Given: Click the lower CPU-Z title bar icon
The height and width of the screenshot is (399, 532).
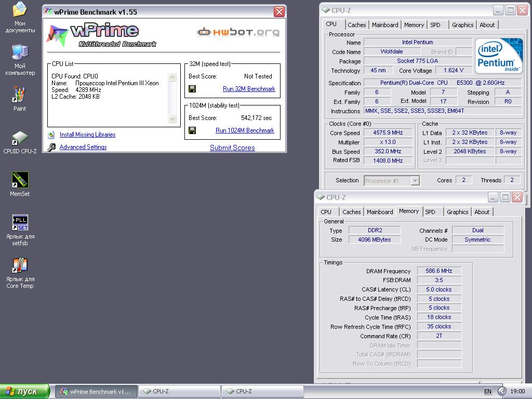Looking at the screenshot, I should (321, 197).
